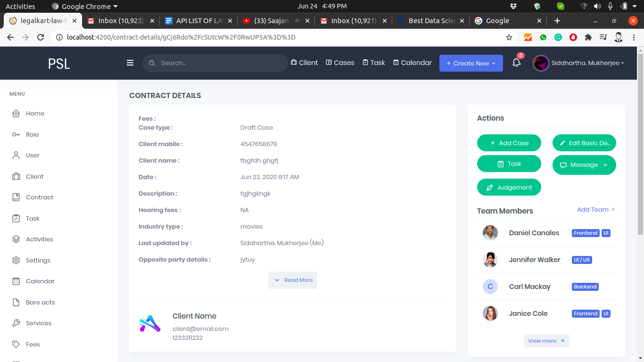
Task: Expand Siddhartha Mukherjee user menu
Action: (x=579, y=63)
